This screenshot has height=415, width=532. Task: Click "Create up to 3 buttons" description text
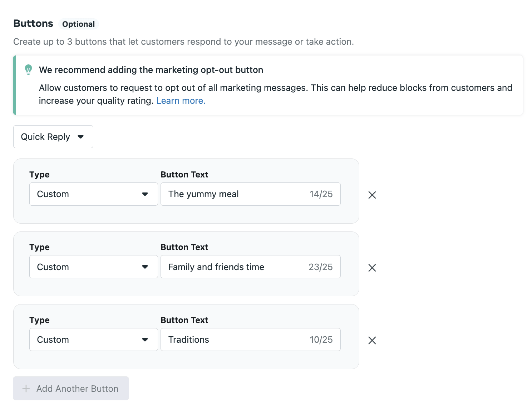point(183,42)
